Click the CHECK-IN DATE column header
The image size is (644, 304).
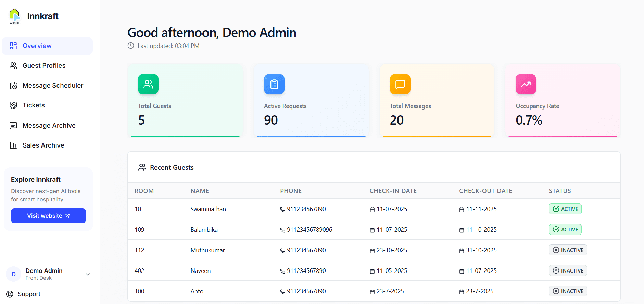tap(393, 191)
